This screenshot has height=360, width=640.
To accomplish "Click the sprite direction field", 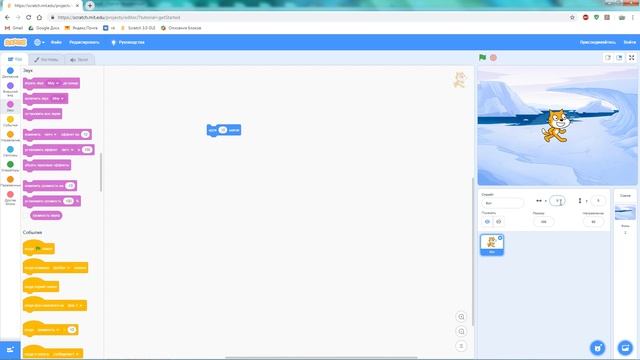I will tap(593, 222).
